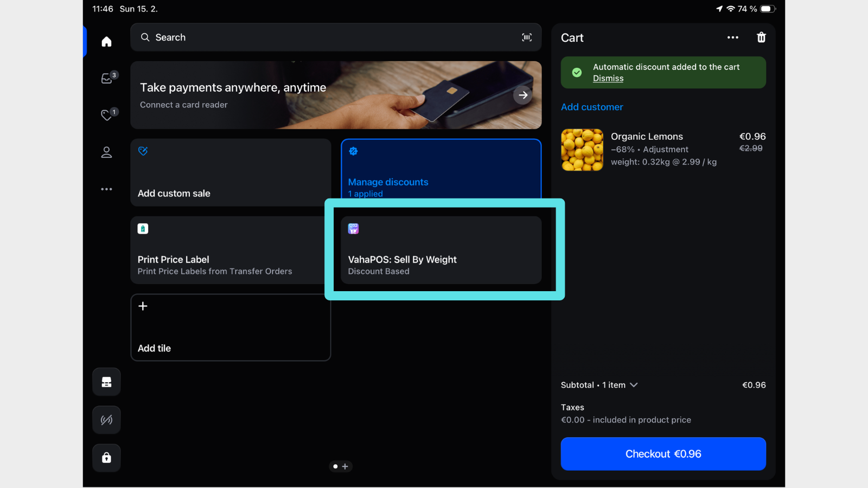Open VahaPOS: Sell By Weight tile
Viewport: 868px width, 488px height.
441,250
